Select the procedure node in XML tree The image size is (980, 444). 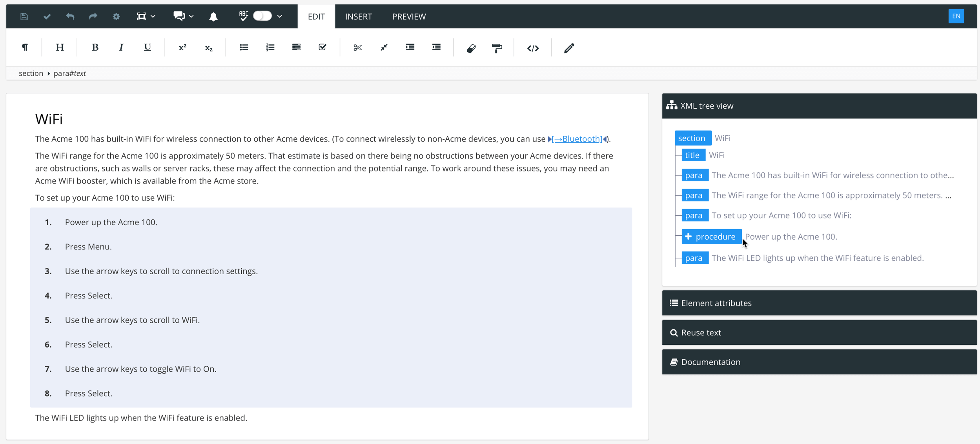[x=712, y=236]
